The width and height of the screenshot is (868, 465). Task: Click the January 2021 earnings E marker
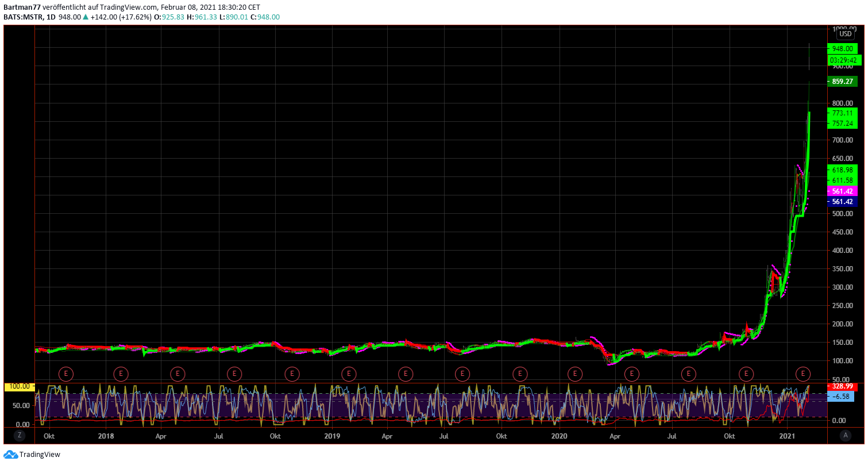(803, 374)
